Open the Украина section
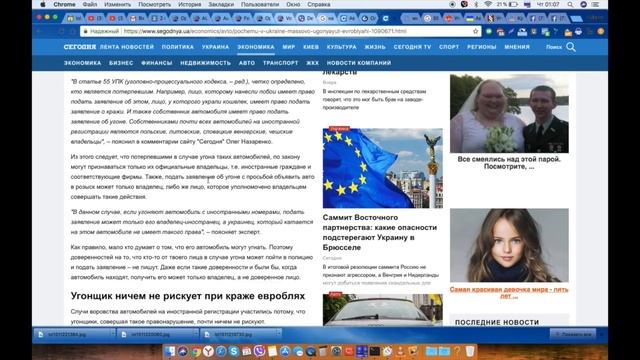 point(216,47)
